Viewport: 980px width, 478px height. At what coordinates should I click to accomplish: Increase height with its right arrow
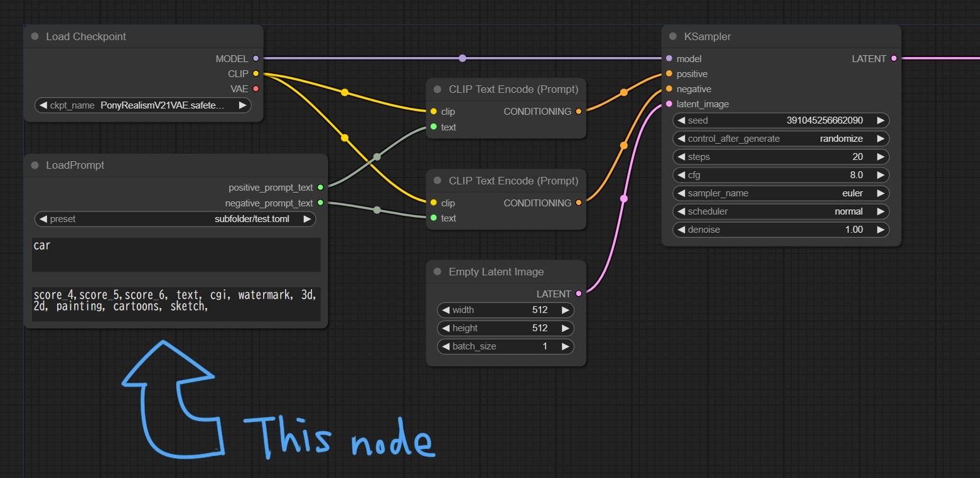pyautogui.click(x=565, y=328)
